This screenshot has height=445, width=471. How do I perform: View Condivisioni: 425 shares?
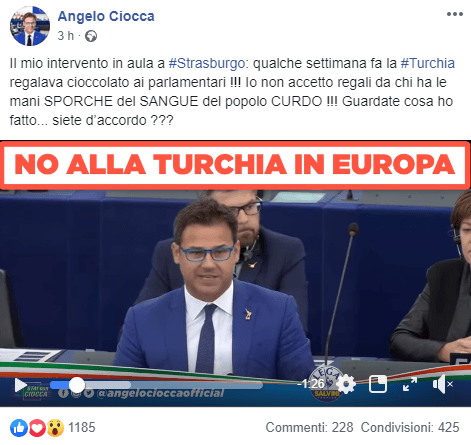[x=410, y=427]
